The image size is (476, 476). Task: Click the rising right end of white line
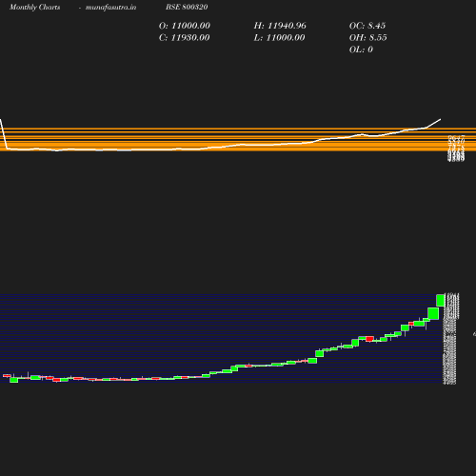[433, 124]
